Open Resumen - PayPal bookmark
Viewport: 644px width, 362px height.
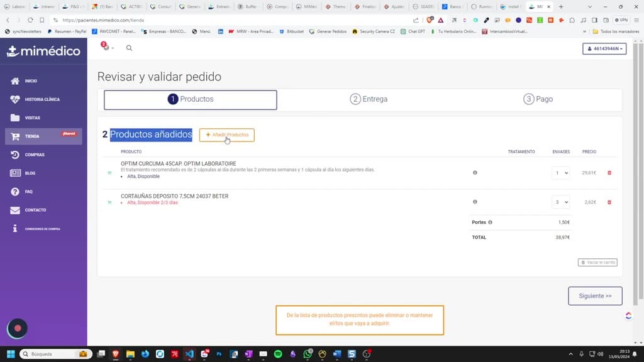tap(67, 31)
